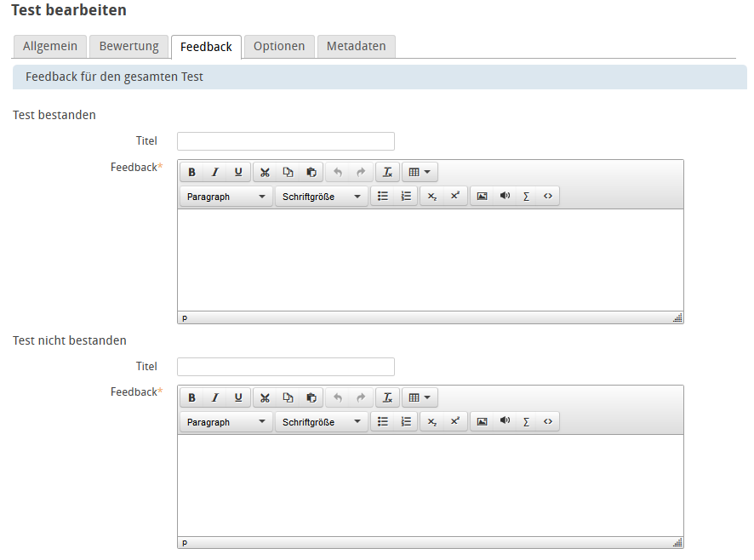Click the Titel field under 'Test bestanden'
Viewport: 754px width, 560px height.
(x=285, y=141)
